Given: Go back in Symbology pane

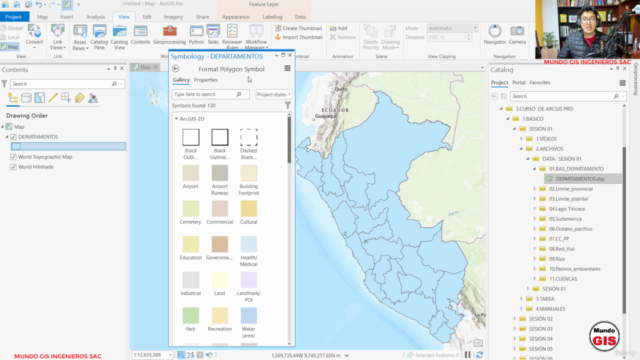Looking at the screenshot, I should pyautogui.click(x=176, y=69).
